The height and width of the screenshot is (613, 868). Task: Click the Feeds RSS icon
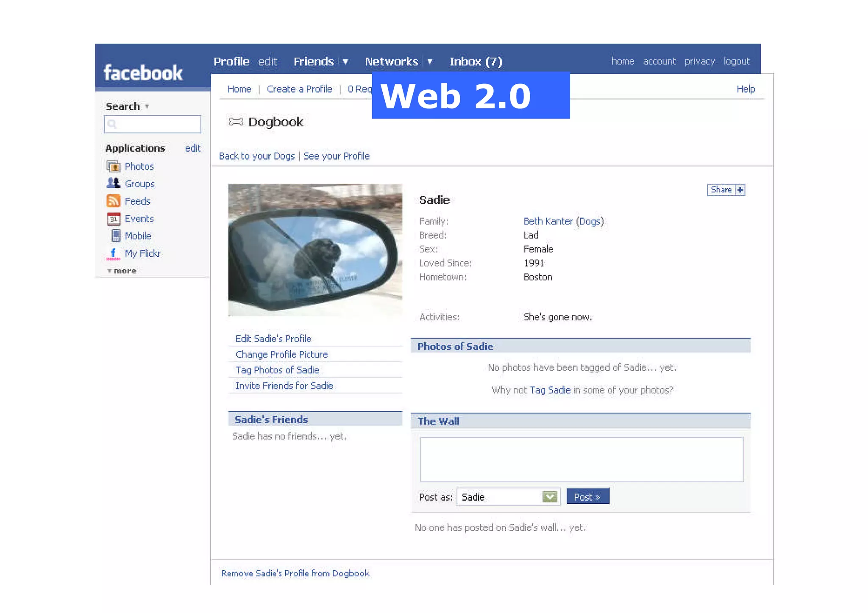click(113, 201)
